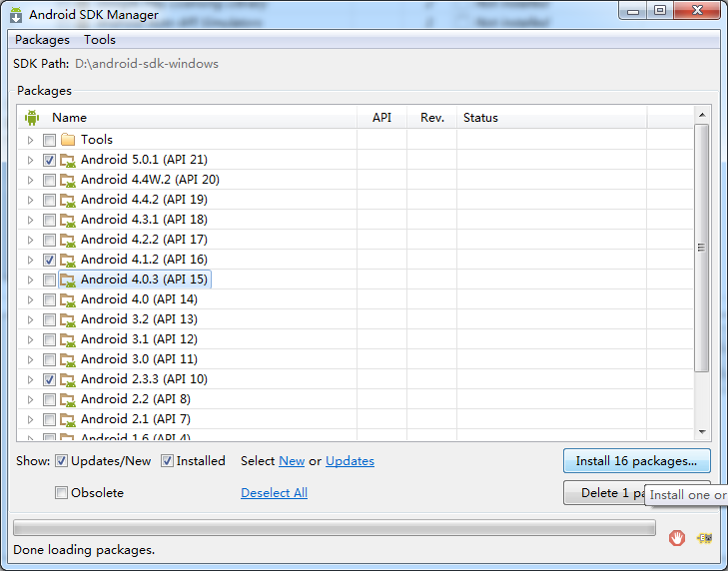Click the Updates selection link
This screenshot has width=728, height=571.
tap(351, 461)
